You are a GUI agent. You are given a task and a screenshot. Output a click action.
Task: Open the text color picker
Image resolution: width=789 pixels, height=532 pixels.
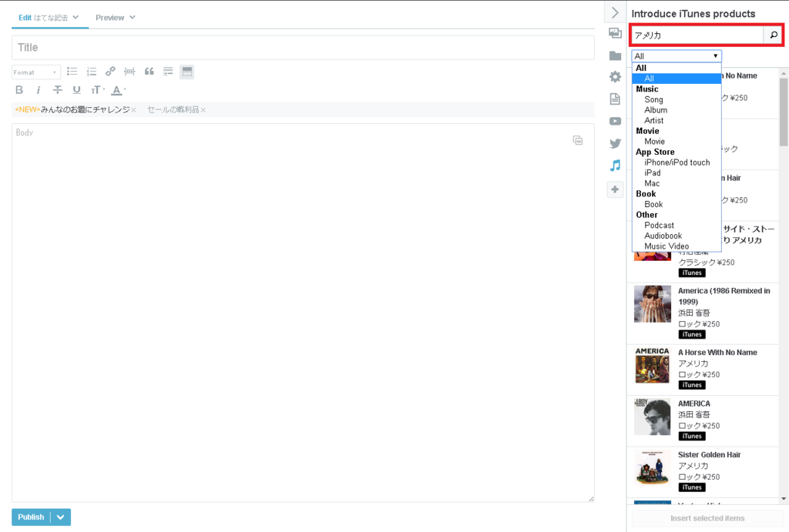118,91
